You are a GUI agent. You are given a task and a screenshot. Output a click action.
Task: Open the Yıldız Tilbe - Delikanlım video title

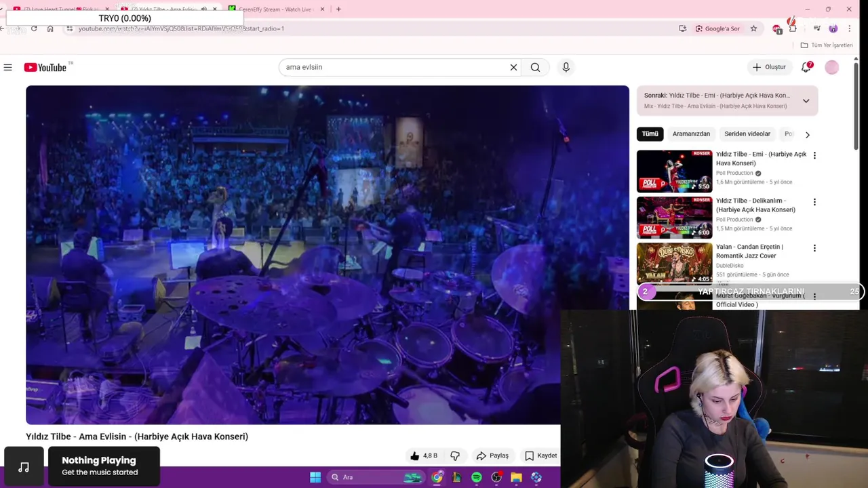click(755, 205)
